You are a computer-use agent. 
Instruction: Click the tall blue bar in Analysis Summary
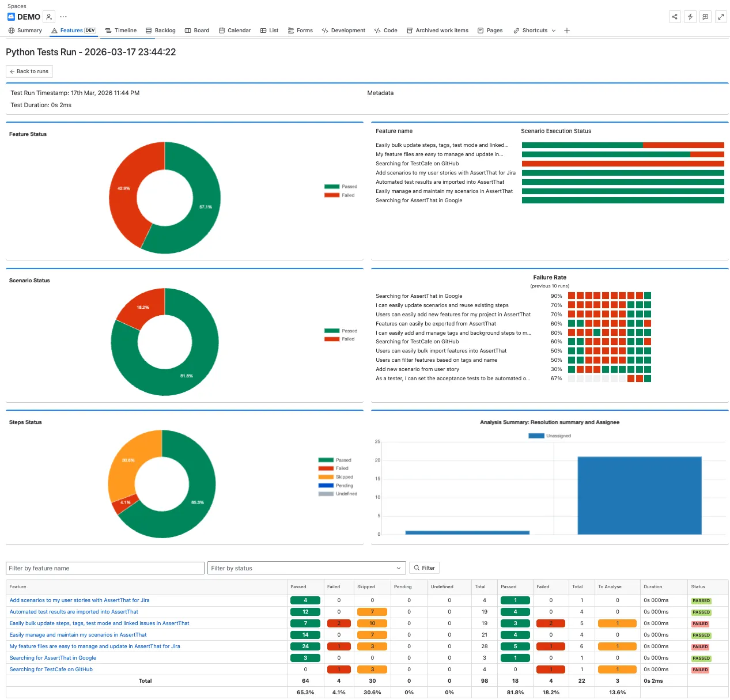(x=640, y=495)
